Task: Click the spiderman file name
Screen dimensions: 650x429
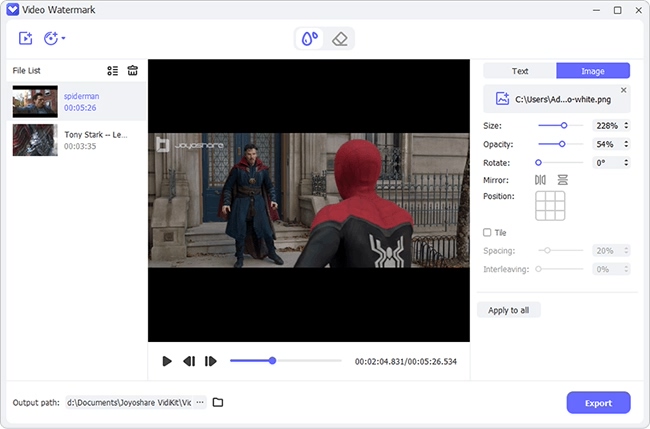Action: tap(82, 96)
